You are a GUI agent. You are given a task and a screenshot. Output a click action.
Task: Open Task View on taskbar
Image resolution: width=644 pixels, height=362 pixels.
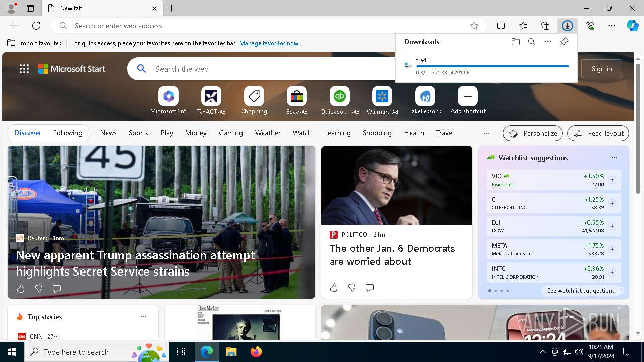[181, 352]
